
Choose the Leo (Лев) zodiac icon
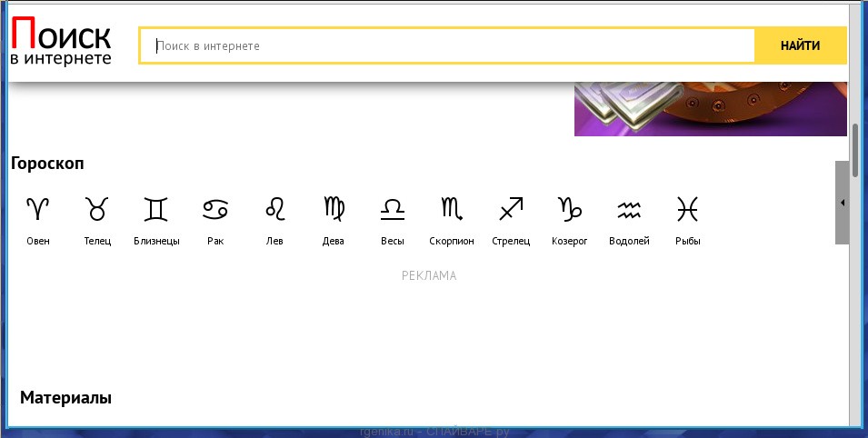(274, 210)
